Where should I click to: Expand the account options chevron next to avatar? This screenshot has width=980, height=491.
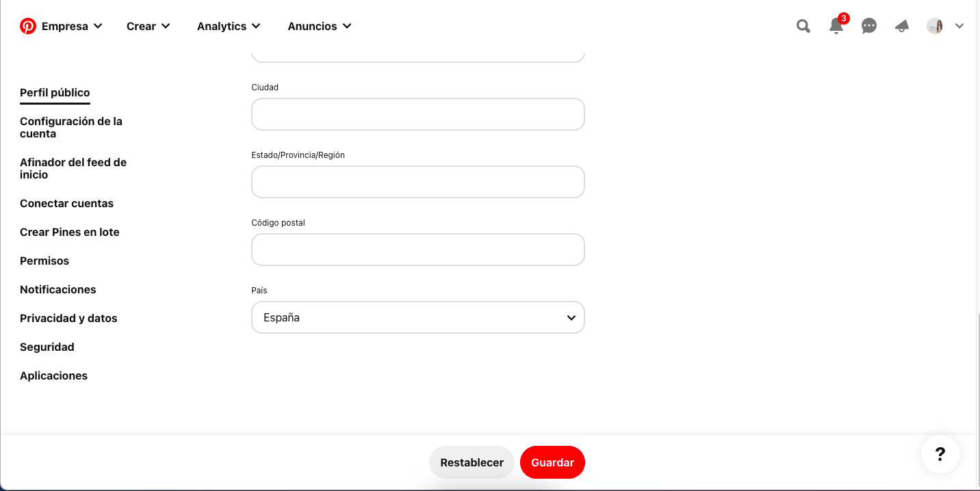[x=959, y=25]
